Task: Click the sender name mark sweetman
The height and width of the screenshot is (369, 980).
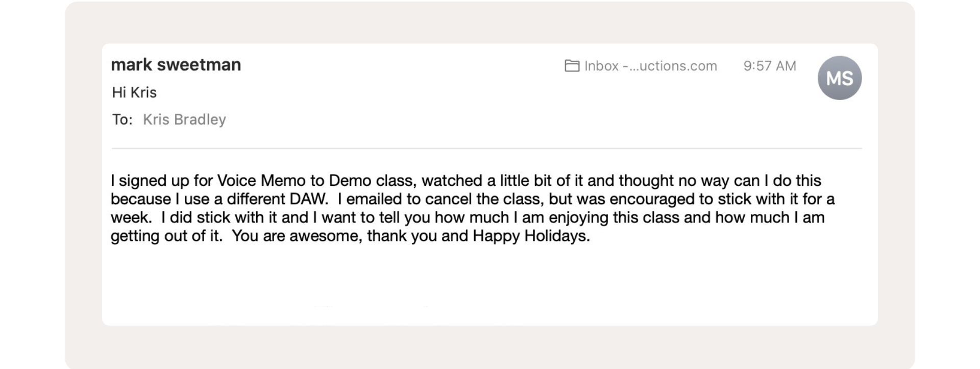Action: [176, 65]
